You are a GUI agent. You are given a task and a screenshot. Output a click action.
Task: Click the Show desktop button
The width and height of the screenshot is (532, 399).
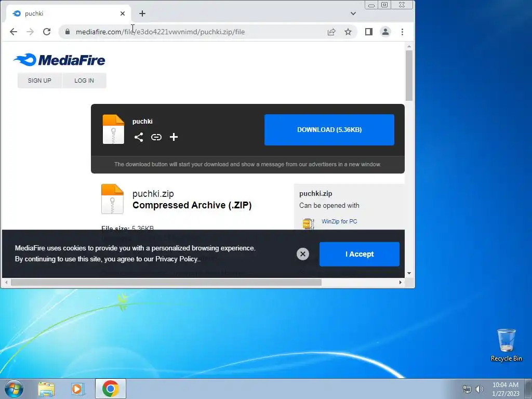[528, 389]
